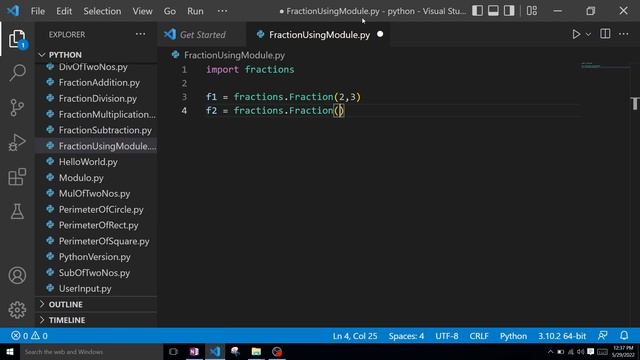
Task: Open the Manage gear icon
Action: (17, 310)
